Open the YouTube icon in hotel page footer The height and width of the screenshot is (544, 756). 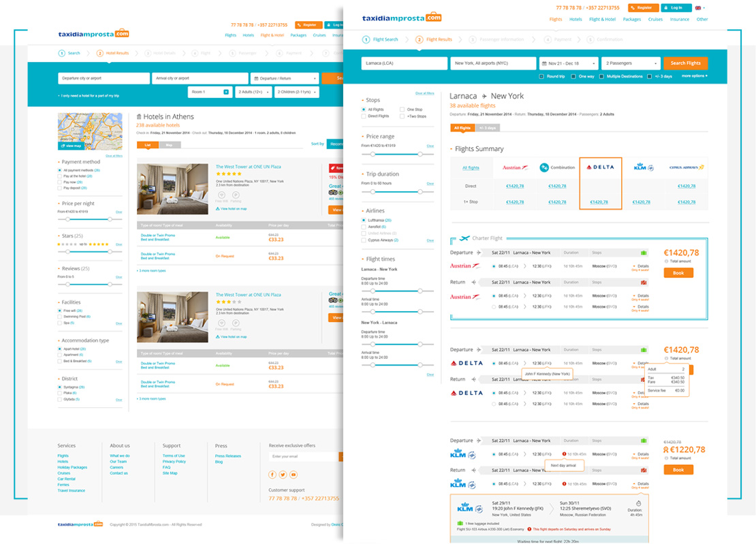point(294,475)
